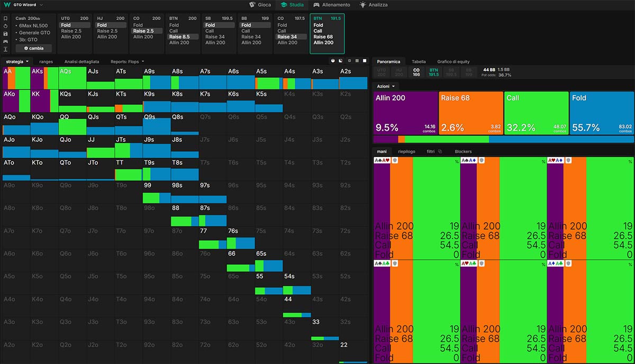This screenshot has width=635, height=364.
Task: Click the vertical expand arrows sidebar icon
Action: [x=5, y=49]
